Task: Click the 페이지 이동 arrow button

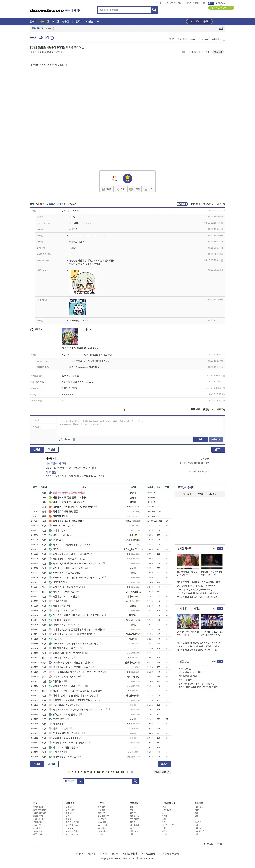Action: 162,772
